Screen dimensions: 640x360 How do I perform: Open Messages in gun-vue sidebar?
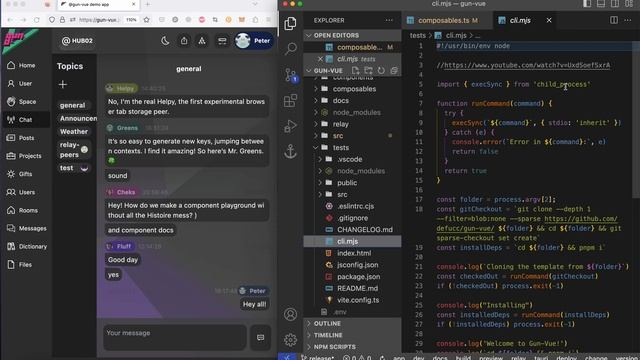(x=27, y=228)
